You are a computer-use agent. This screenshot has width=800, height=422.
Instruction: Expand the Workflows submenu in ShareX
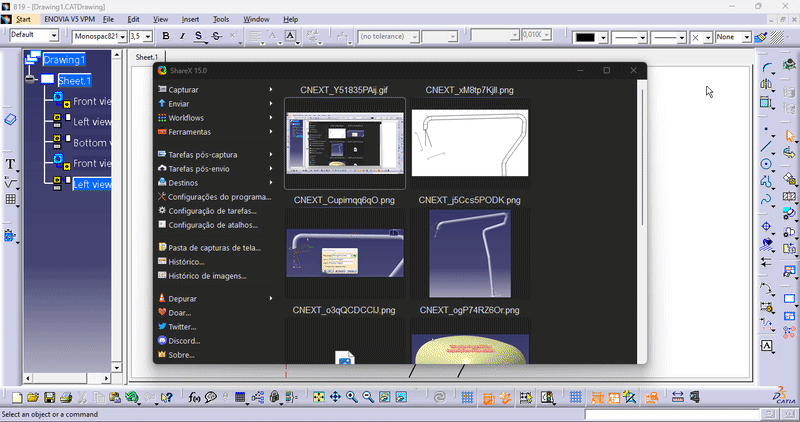tap(215, 117)
